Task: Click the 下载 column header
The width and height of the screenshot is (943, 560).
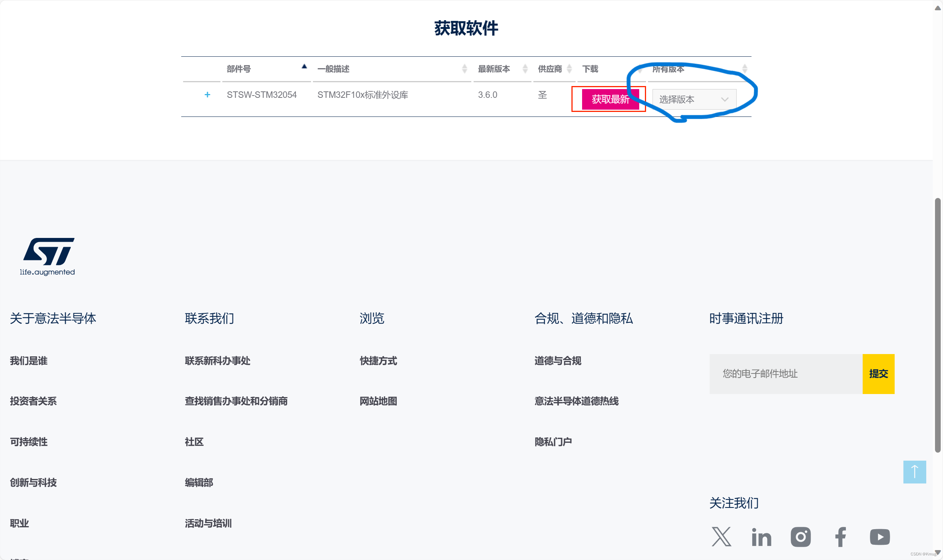Action: tap(590, 69)
